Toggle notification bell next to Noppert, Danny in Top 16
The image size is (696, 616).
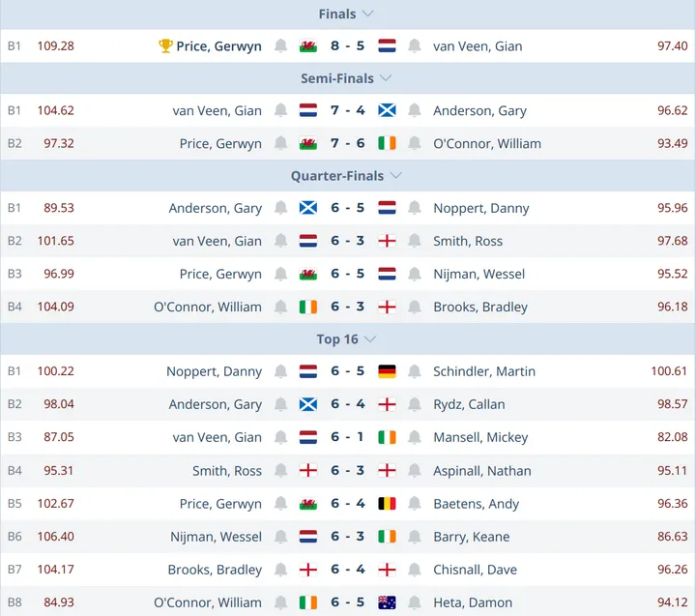281,372
